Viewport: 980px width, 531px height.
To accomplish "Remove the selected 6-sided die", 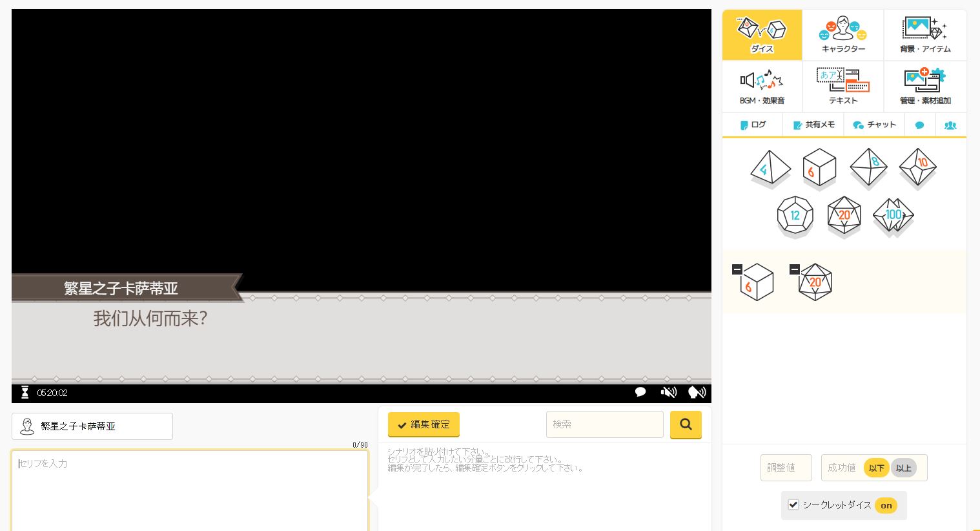I will click(x=737, y=269).
